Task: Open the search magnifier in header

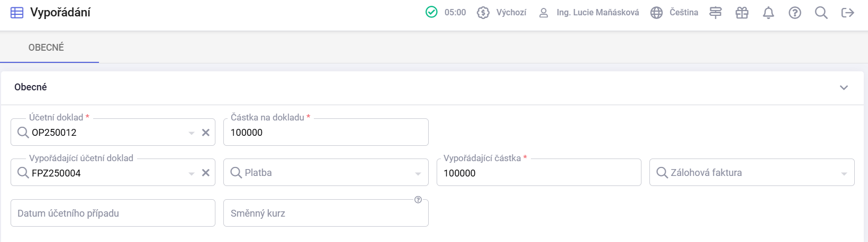Action: pos(821,13)
